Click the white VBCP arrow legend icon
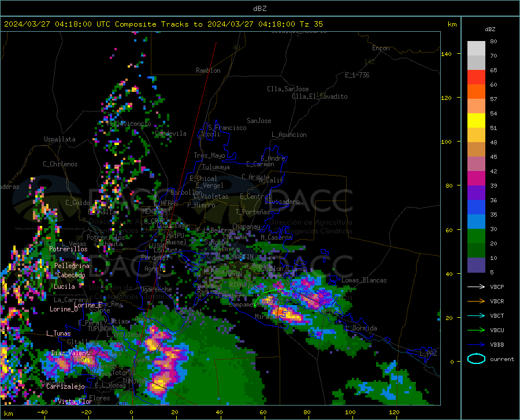The image size is (520, 420). (x=476, y=287)
